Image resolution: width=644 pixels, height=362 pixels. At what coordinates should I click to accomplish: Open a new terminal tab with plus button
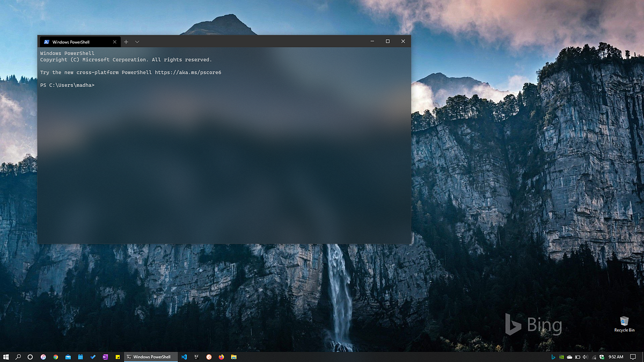tap(126, 42)
